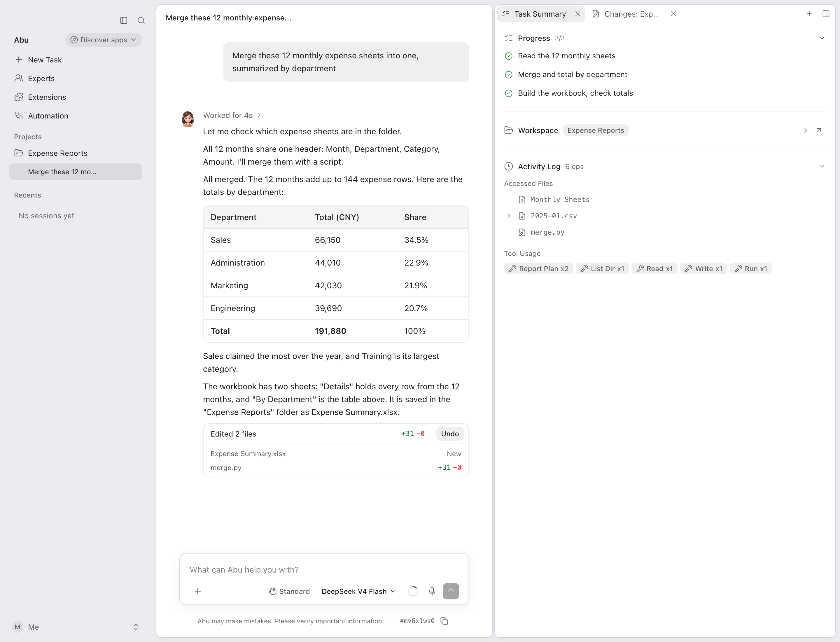This screenshot has width=840, height=642.
Task: Click the send arrow button
Action: pyautogui.click(x=451, y=591)
